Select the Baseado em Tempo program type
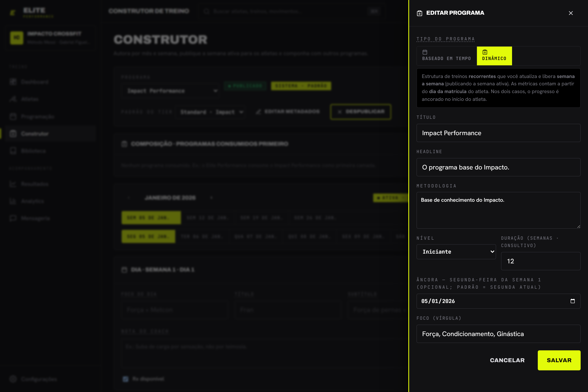Screen dimensions: 588x392 pyautogui.click(x=447, y=56)
